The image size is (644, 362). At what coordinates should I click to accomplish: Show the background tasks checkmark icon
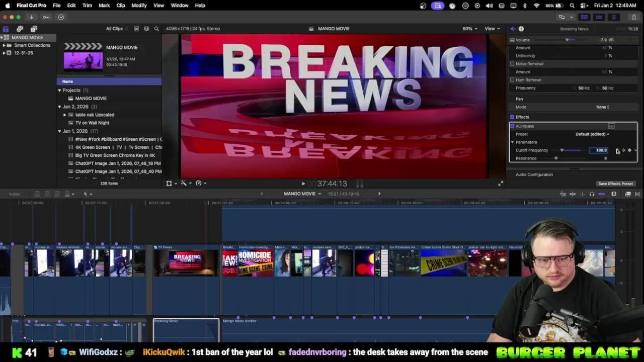pyautogui.click(x=61, y=17)
